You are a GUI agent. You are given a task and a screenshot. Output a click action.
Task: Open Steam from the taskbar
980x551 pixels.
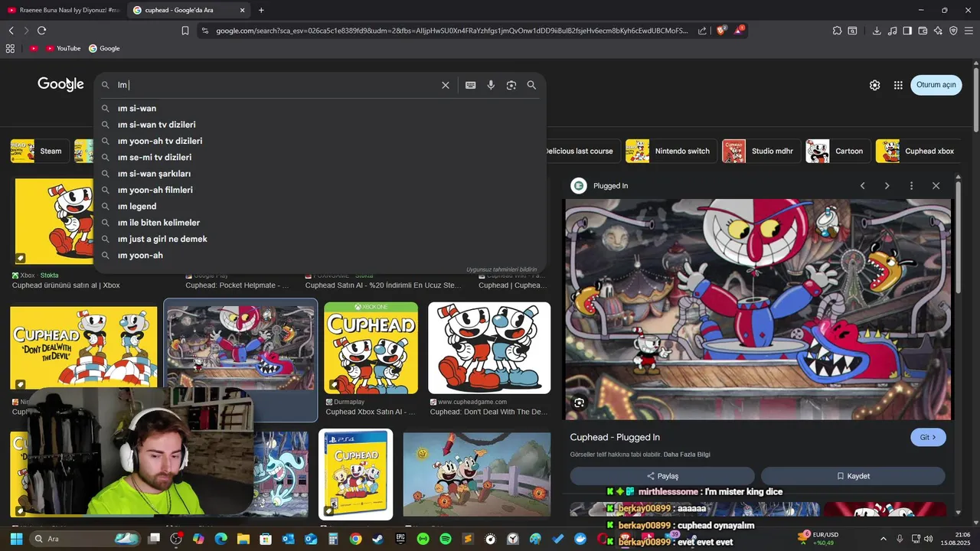coord(378,539)
